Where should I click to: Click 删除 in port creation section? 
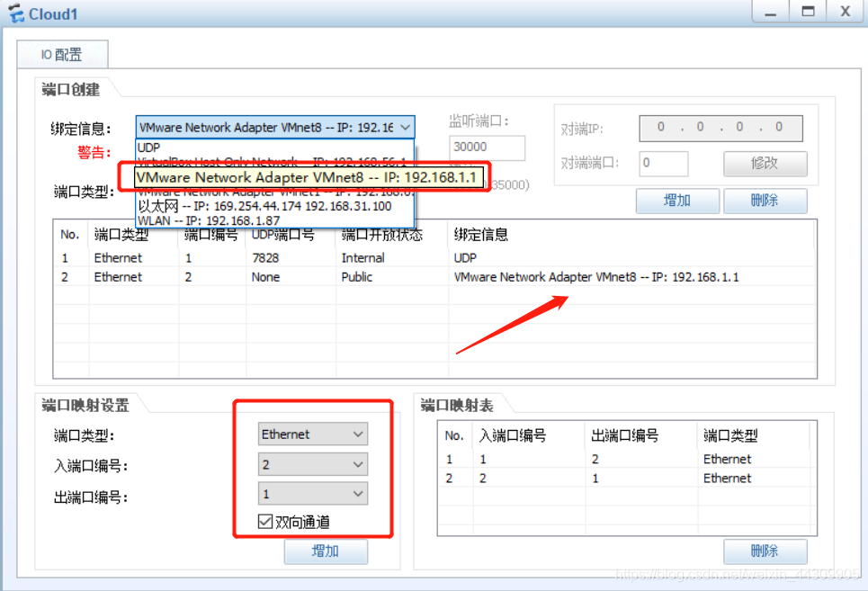(x=765, y=200)
